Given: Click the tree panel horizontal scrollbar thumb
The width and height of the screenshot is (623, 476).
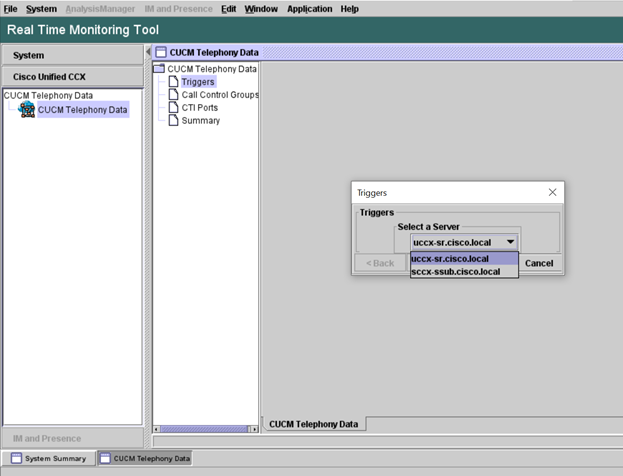Looking at the screenshot, I should click(x=205, y=429).
